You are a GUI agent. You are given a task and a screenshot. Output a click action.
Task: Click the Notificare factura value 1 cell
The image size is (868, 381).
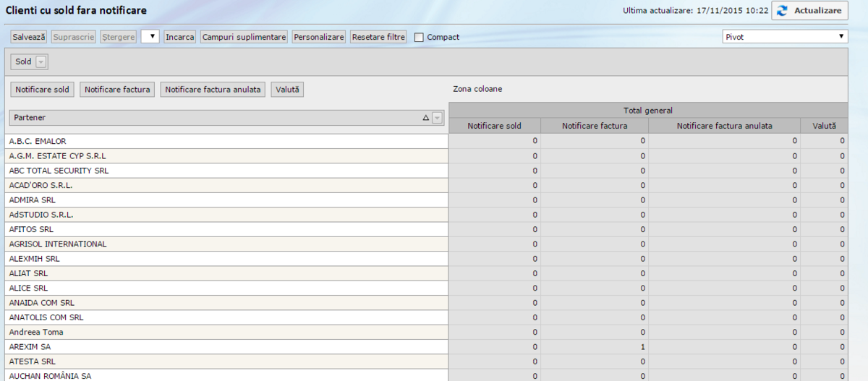[x=594, y=347]
